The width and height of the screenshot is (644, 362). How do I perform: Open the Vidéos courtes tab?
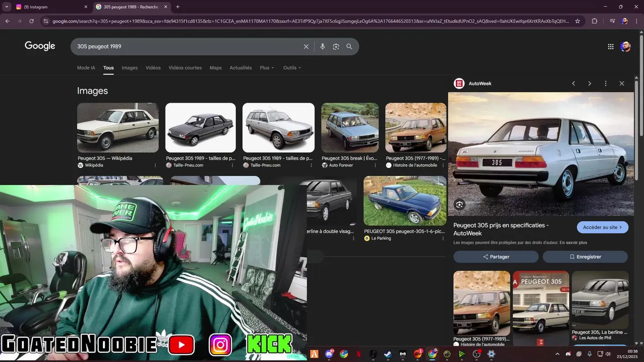[x=185, y=68]
